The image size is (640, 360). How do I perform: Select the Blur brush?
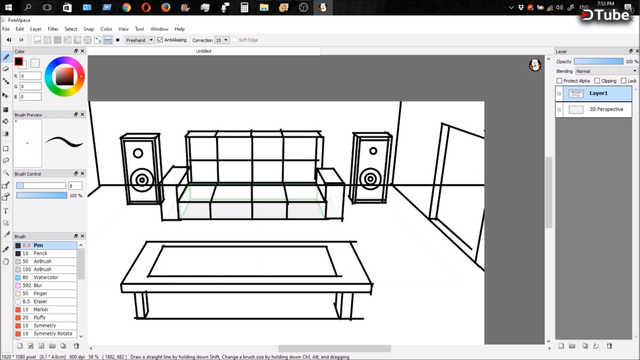tap(45, 285)
